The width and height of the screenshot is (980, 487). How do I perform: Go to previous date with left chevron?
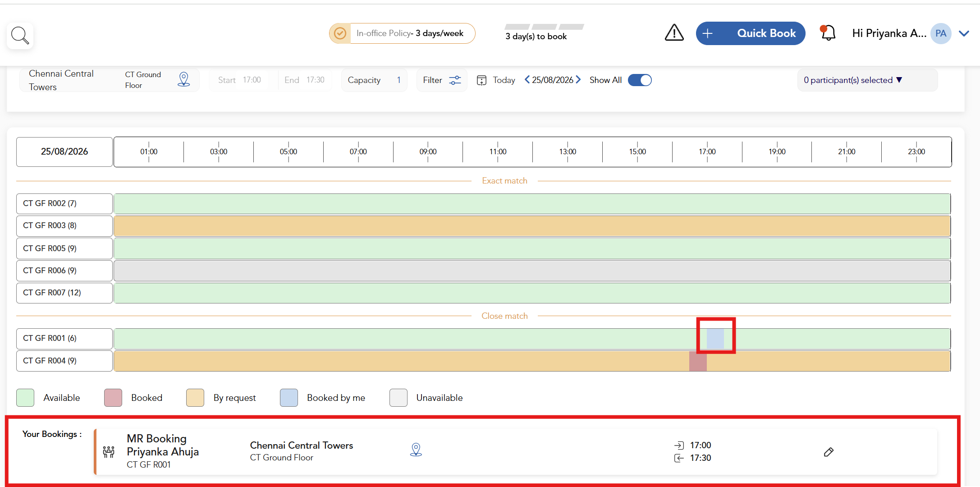tap(527, 80)
